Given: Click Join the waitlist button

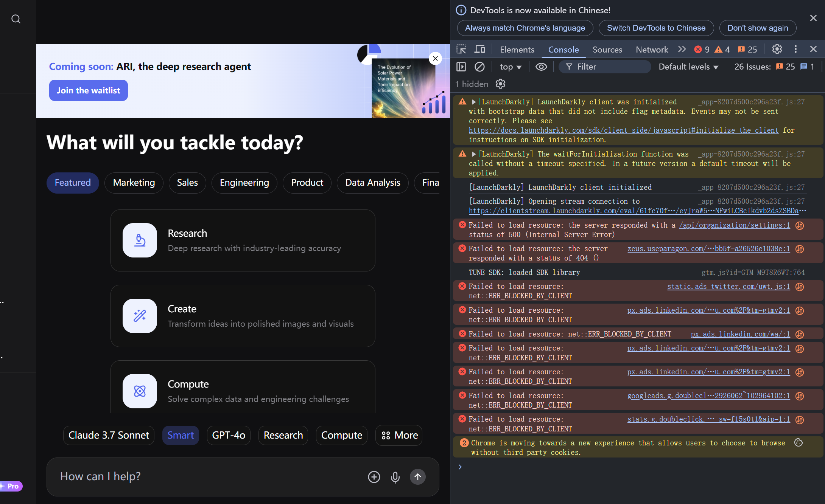Looking at the screenshot, I should [x=88, y=90].
